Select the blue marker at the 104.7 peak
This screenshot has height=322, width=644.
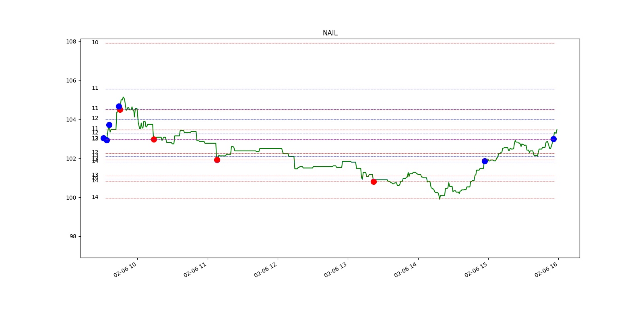point(119,106)
